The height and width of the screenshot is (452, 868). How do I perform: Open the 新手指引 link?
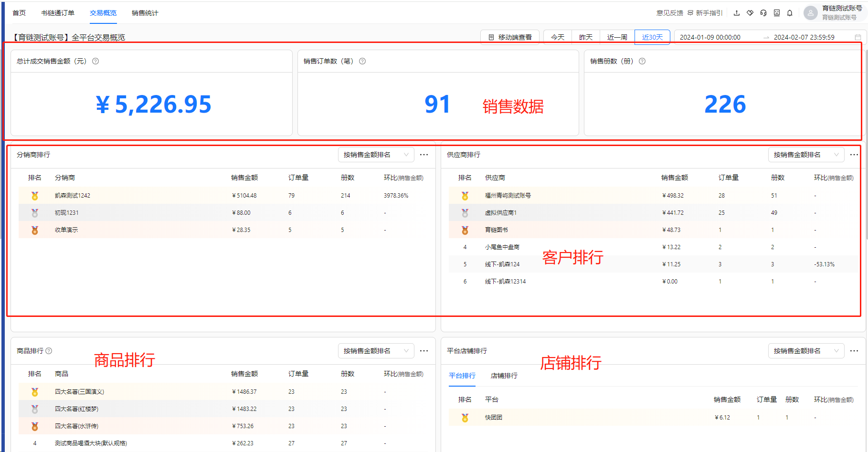click(x=709, y=13)
